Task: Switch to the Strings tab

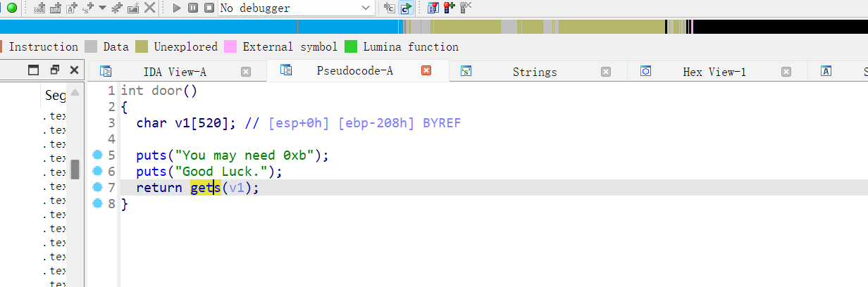Action: coord(534,72)
